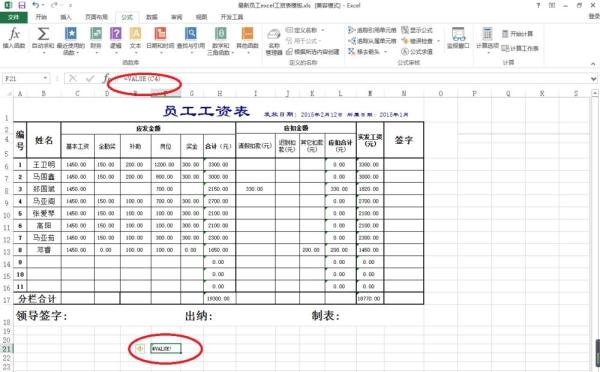Screen dimensions: 600x372
Task: Open the undo history dropdown arrow
Action: tap(43, 5)
